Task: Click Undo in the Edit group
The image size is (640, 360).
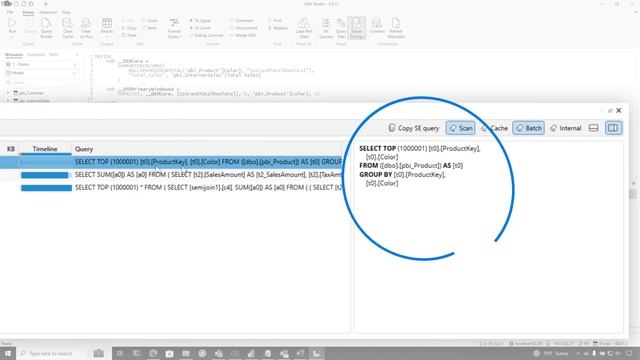Action: click(150, 20)
